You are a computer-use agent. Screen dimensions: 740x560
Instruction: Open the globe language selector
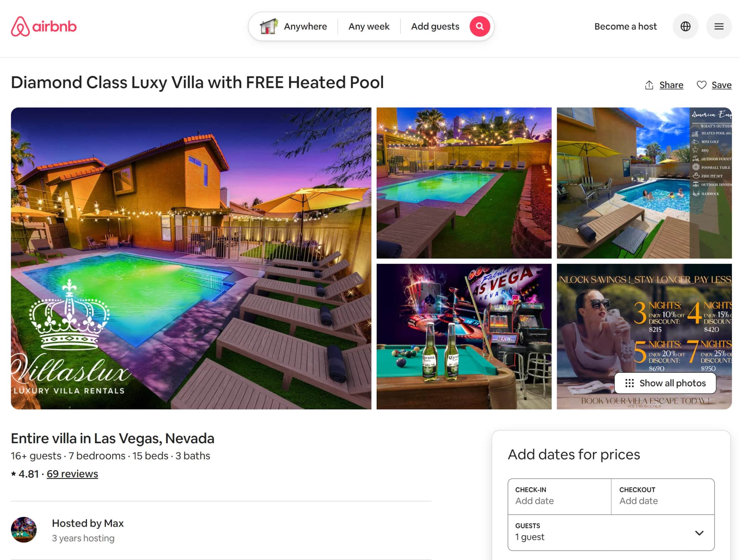[x=685, y=26]
